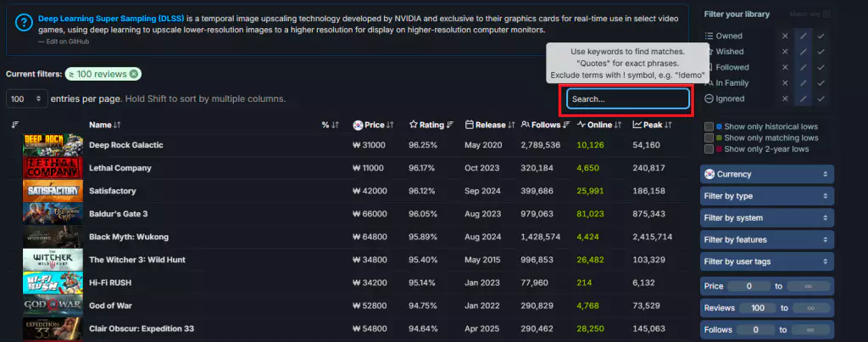Click the Price maximum input field
The height and width of the screenshot is (342, 868).
[808, 287]
